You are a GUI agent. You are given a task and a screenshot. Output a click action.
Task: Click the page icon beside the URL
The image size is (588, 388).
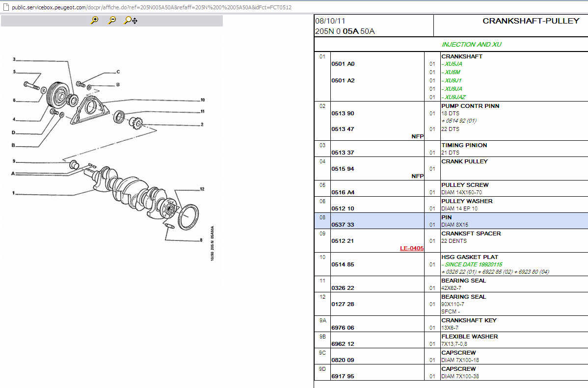[x=5, y=7]
